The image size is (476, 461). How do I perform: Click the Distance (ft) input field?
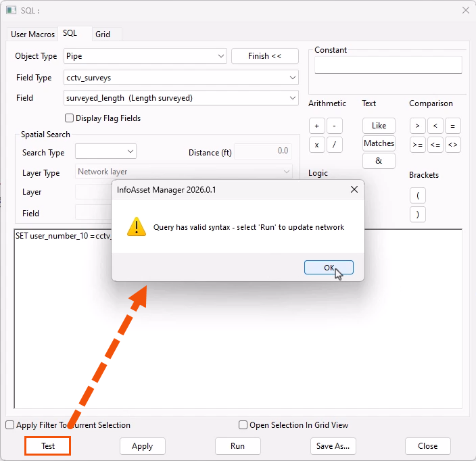263,151
